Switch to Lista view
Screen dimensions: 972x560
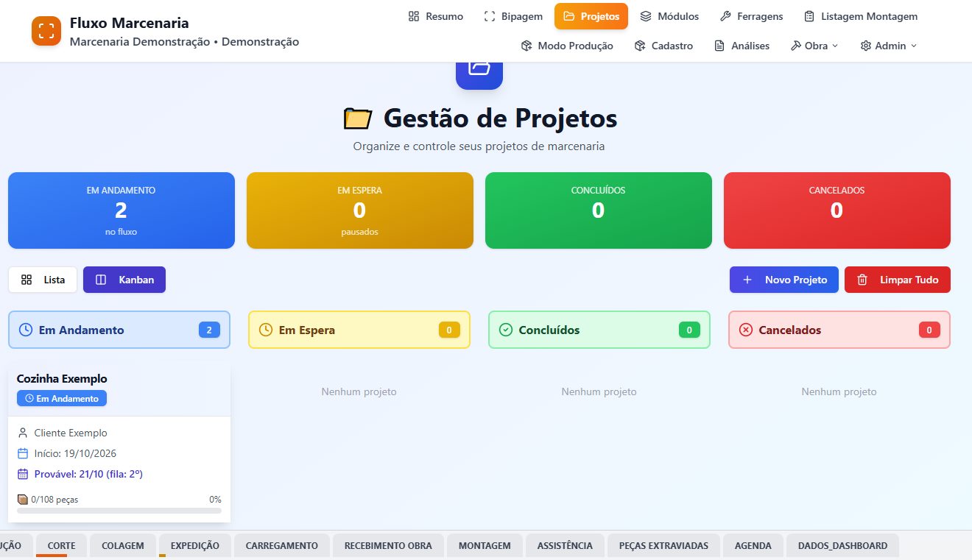(43, 280)
